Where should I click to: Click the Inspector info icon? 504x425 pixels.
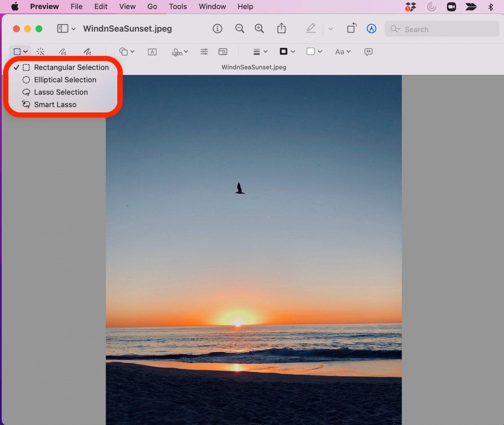click(x=217, y=29)
